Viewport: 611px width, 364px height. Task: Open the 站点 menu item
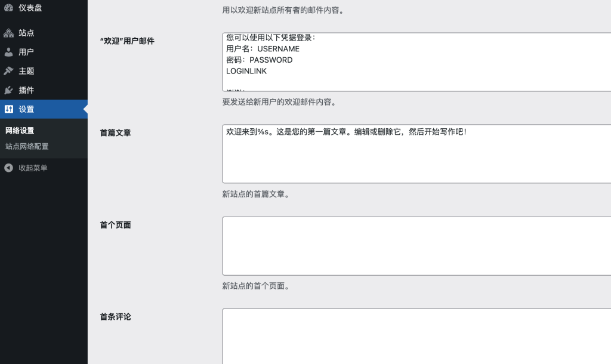[x=26, y=33]
